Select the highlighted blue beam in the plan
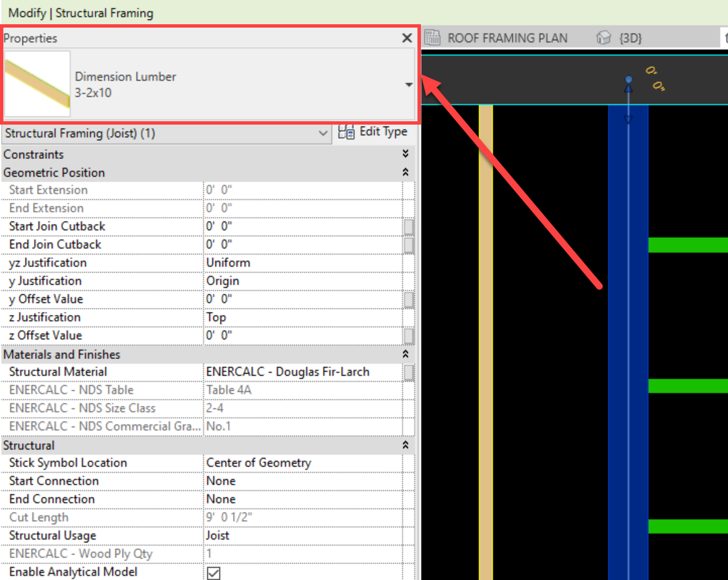728x580 pixels. tap(628, 342)
